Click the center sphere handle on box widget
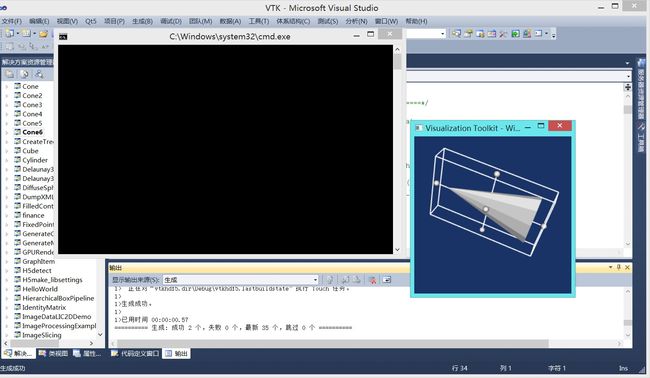Viewport: 650px width, 378px height. coord(485,209)
